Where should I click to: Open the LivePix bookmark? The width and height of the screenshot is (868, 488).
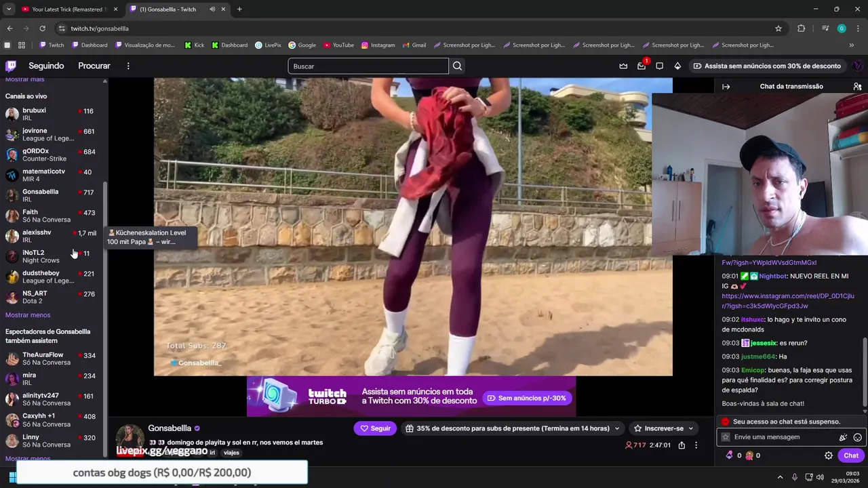(268, 45)
